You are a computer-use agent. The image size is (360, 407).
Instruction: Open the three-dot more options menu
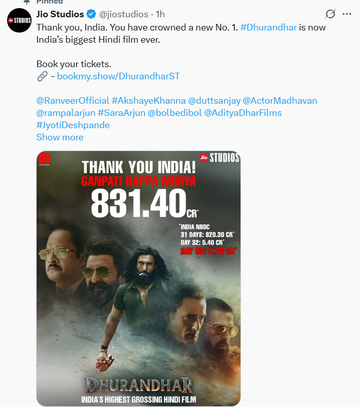coord(347,14)
